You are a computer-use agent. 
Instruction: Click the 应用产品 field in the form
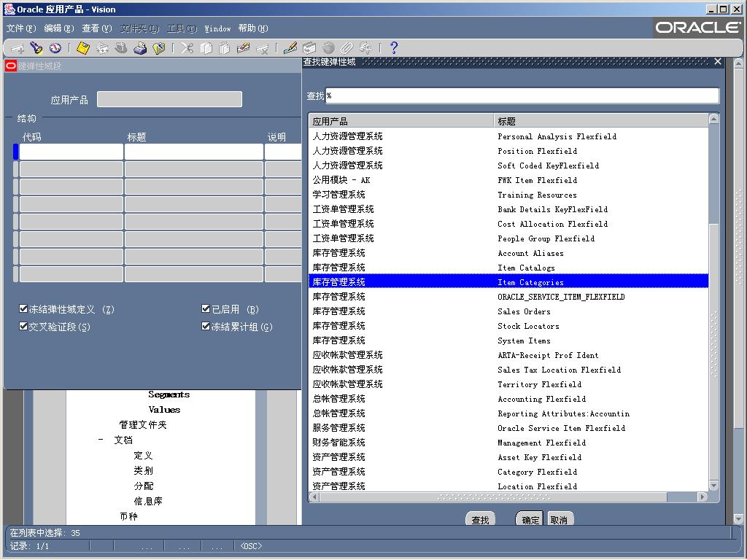pos(169,99)
